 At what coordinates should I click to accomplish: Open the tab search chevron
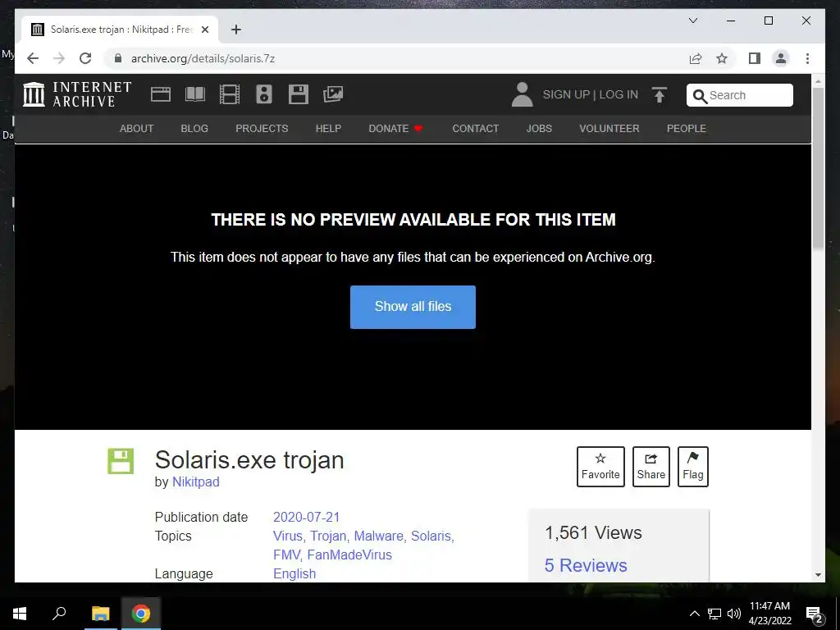[692, 21]
